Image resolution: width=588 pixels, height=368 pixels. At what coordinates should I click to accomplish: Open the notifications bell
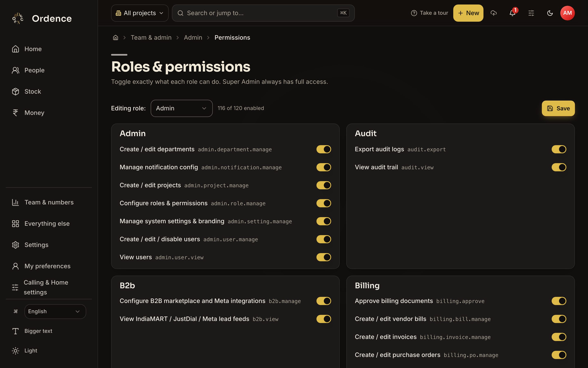(x=512, y=13)
